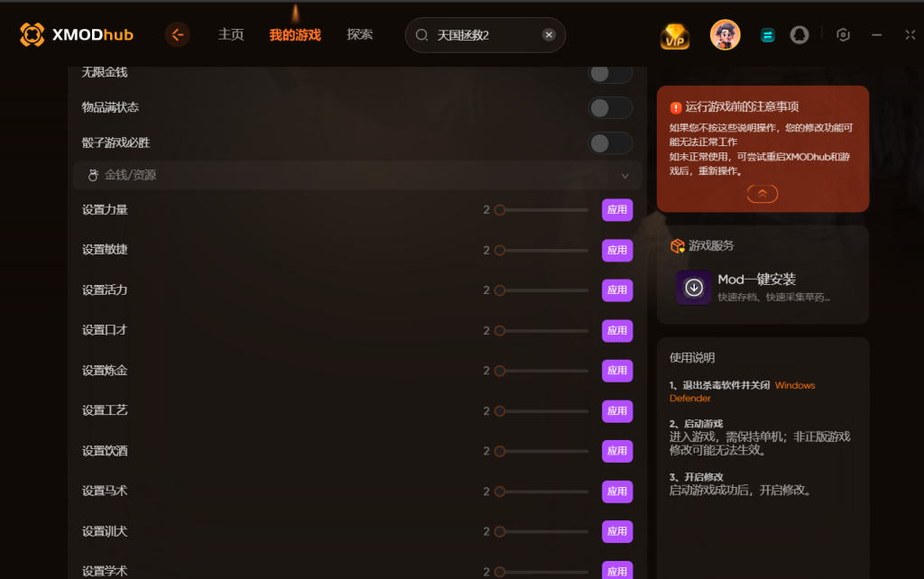Viewport: 924px width, 579px height.
Task: Switch to the 探索 tab
Action: (359, 35)
